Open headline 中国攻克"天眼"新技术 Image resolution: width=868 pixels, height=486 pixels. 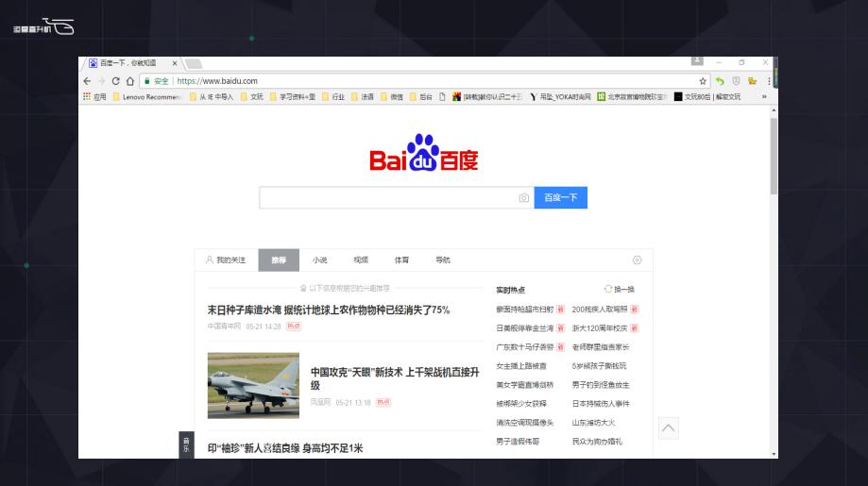(395, 378)
